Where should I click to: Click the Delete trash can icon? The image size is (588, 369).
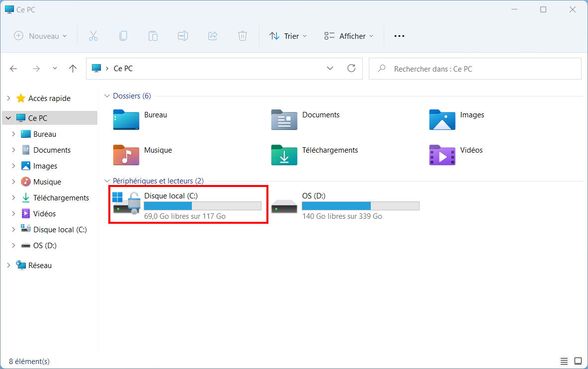pos(243,36)
